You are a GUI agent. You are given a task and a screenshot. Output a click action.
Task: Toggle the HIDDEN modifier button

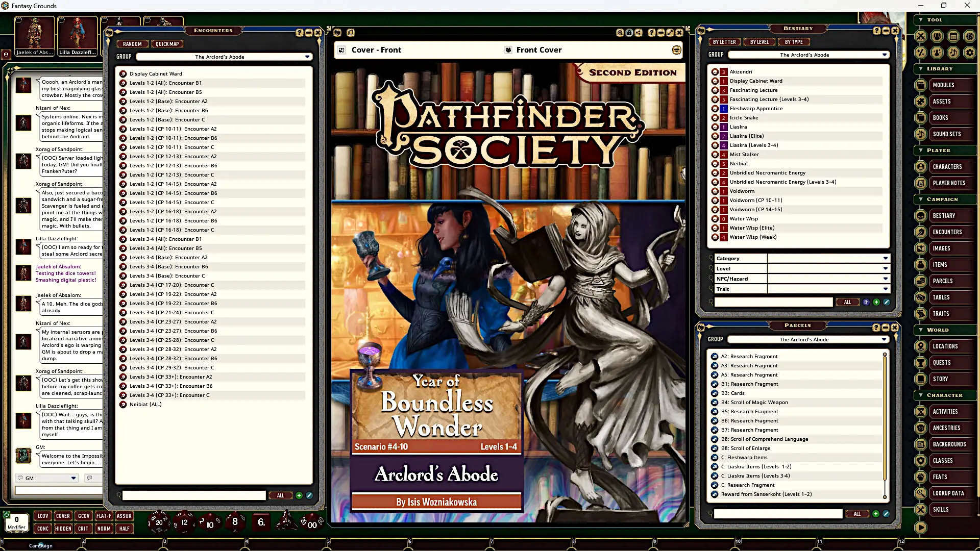(63, 529)
